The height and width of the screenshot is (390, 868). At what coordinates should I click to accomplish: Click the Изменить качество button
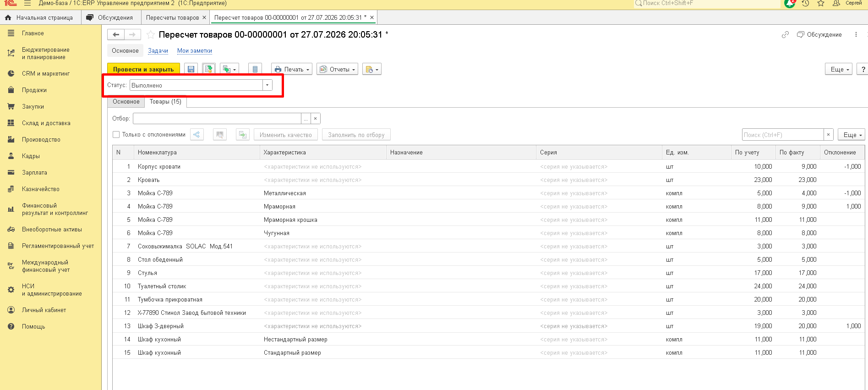[x=286, y=135]
